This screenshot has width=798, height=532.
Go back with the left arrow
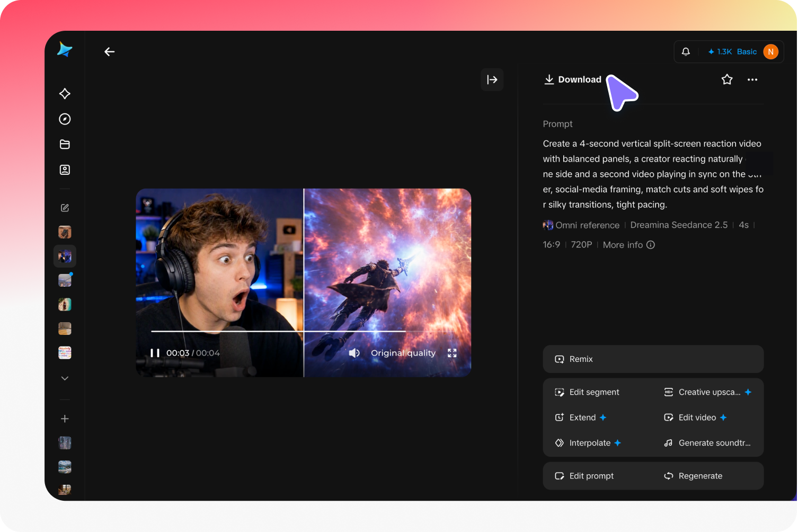coord(110,51)
